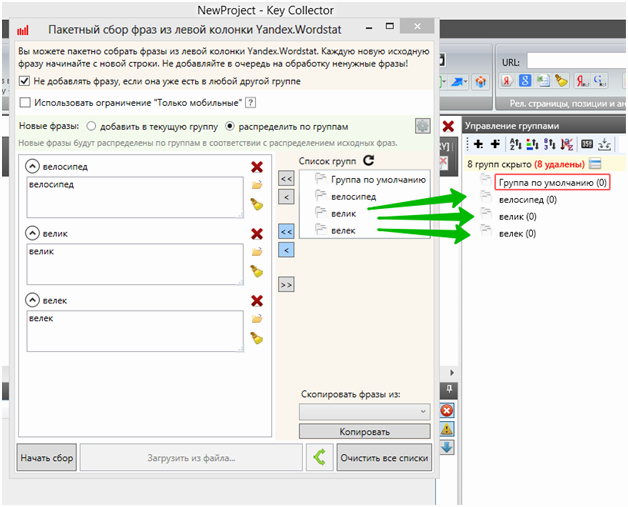Click Начать сбор button
The height and width of the screenshot is (507, 628).
pos(47,457)
